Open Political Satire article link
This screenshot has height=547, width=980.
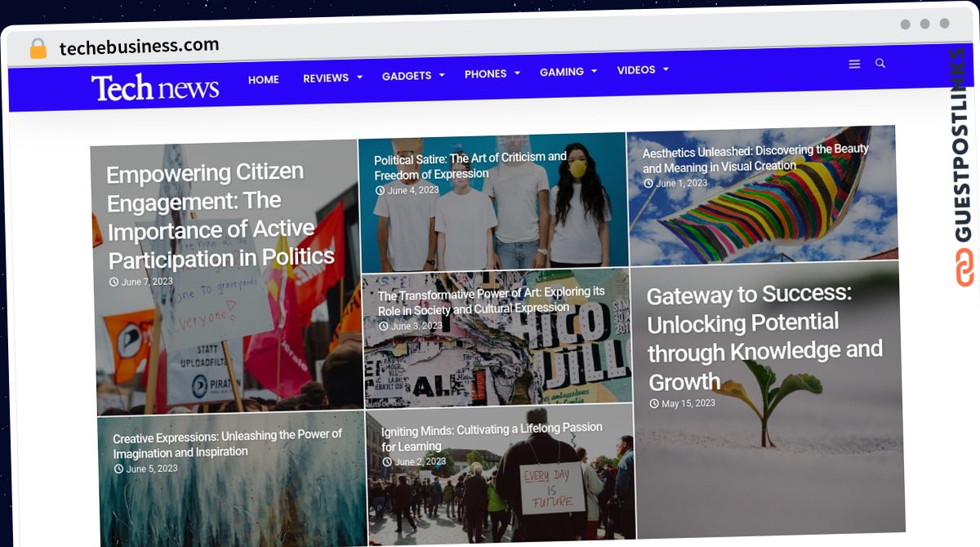click(470, 165)
